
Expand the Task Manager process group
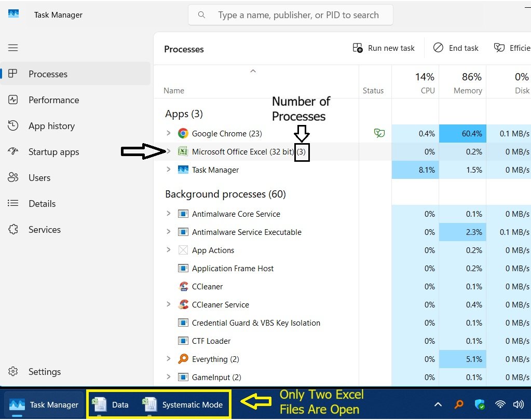168,170
